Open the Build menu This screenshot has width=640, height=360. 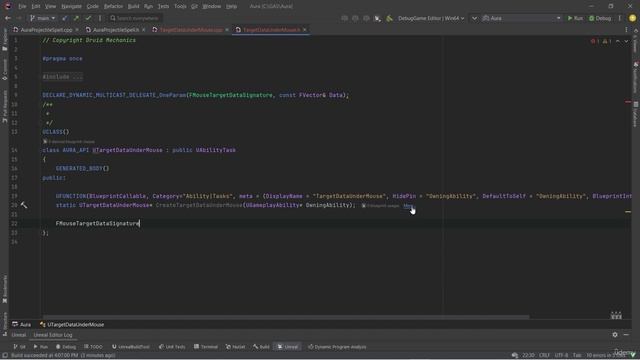(x=133, y=7)
